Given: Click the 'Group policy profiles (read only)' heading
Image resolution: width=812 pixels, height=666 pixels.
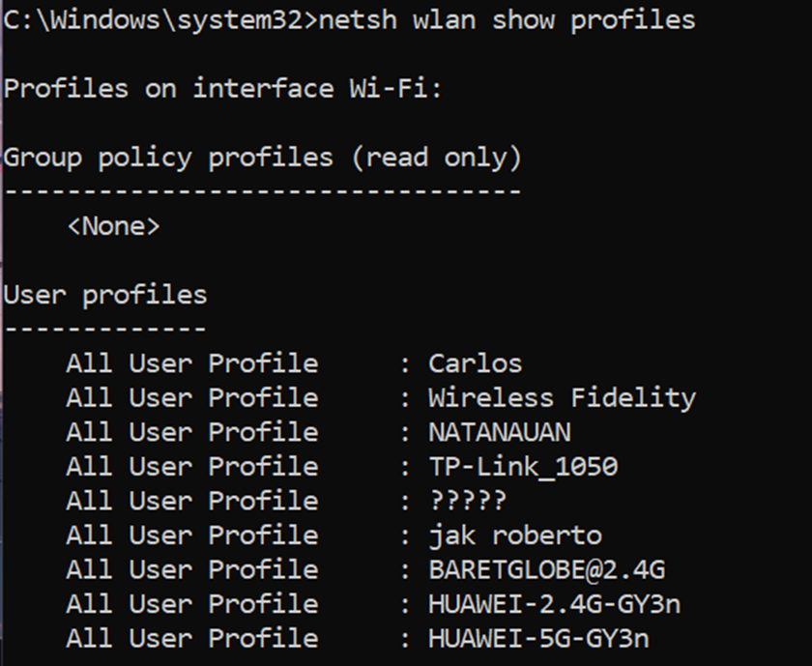Looking at the screenshot, I should coord(263,158).
